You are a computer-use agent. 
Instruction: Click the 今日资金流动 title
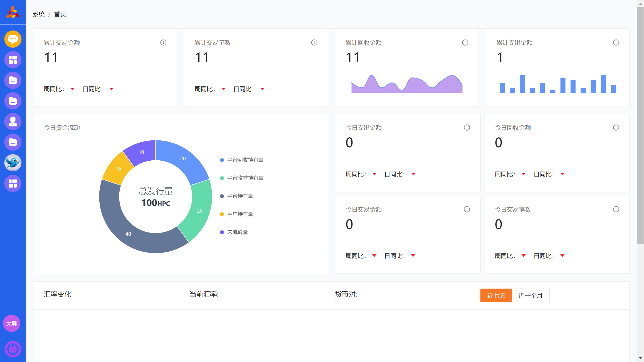click(62, 128)
